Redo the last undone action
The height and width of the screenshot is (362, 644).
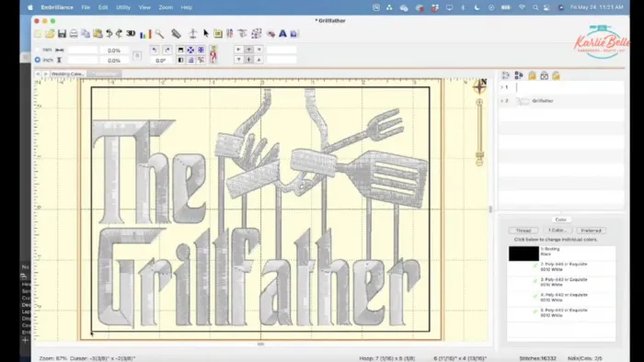(x=119, y=34)
